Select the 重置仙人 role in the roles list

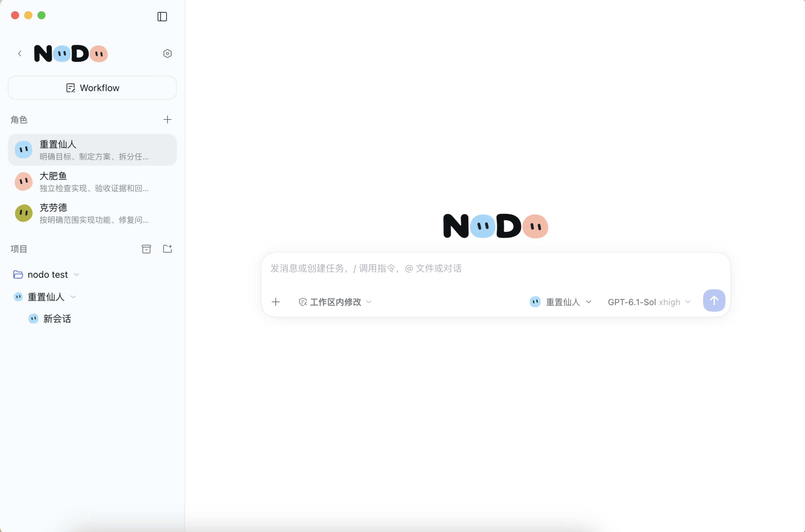point(92,150)
